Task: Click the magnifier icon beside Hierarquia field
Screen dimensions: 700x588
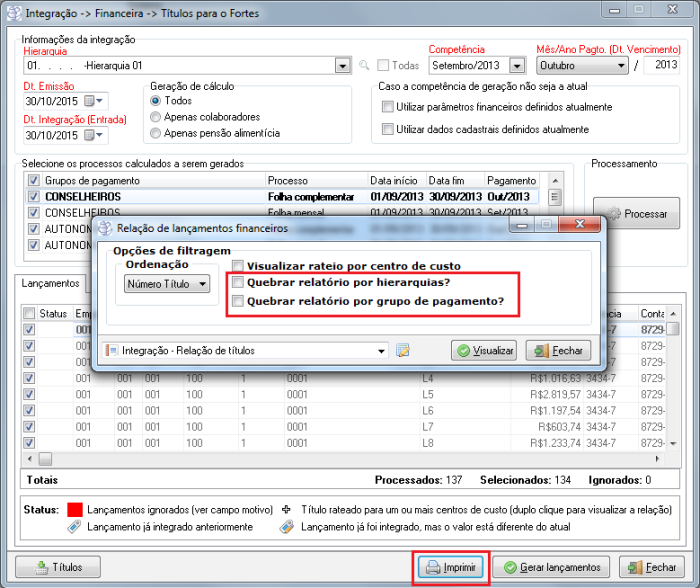Action: pyautogui.click(x=367, y=66)
